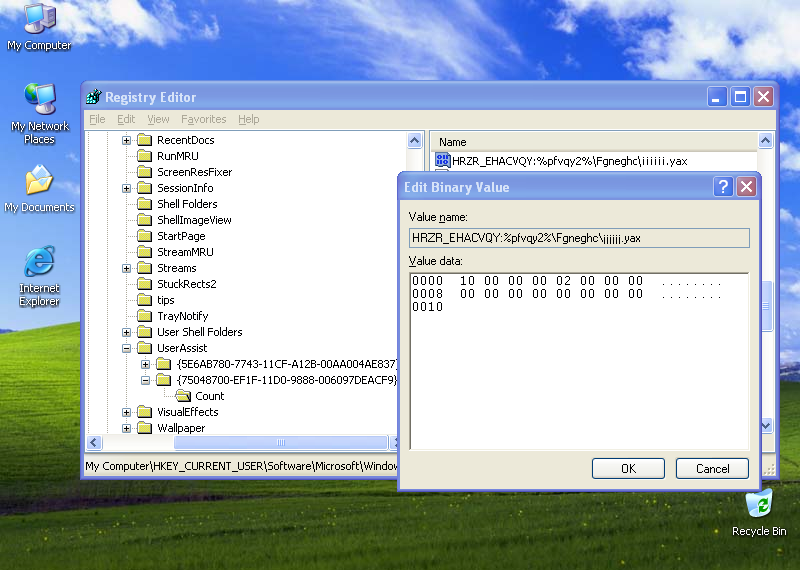Click values list scroll down arrow
800x570 pixels.
click(x=765, y=425)
